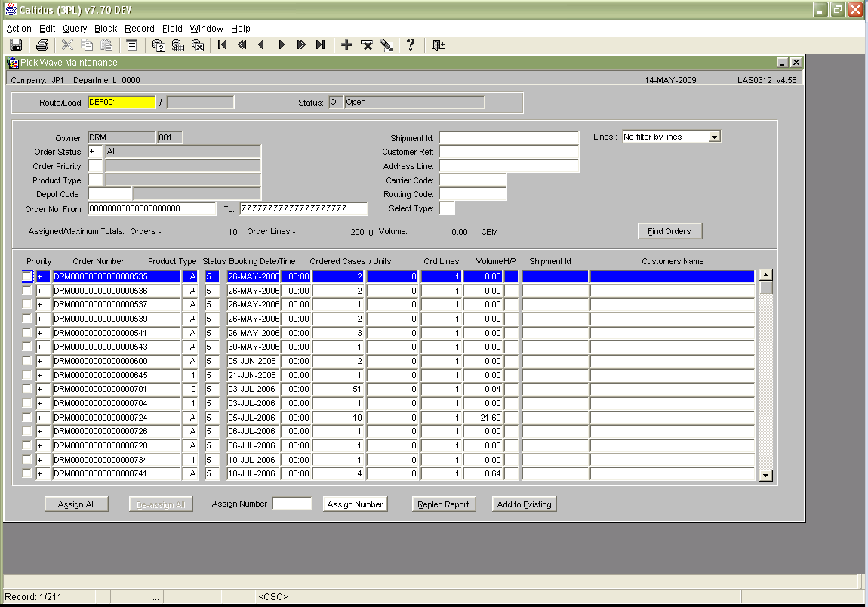Open the Window menu
The width and height of the screenshot is (868, 607).
[207, 28]
